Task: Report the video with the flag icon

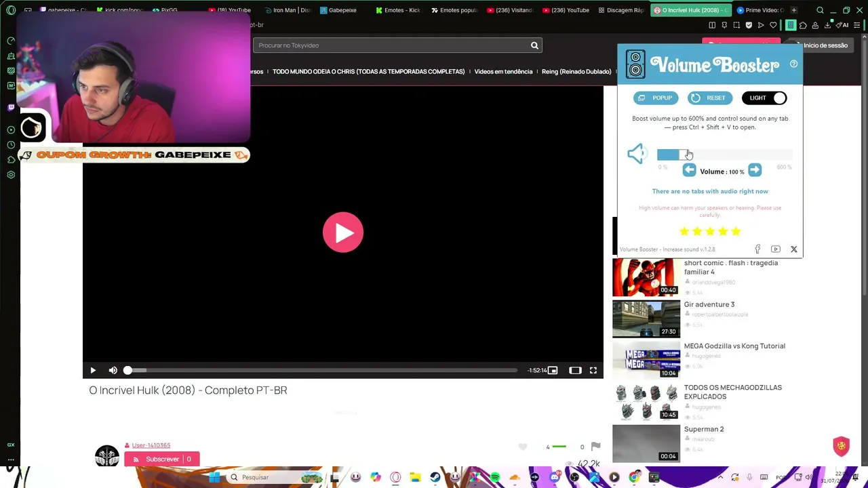Action: pyautogui.click(x=595, y=447)
